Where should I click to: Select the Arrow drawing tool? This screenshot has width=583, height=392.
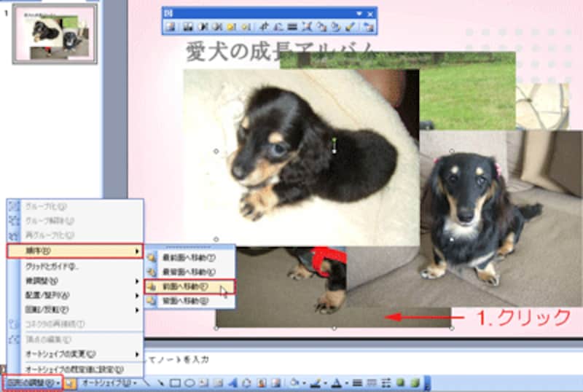(x=162, y=383)
